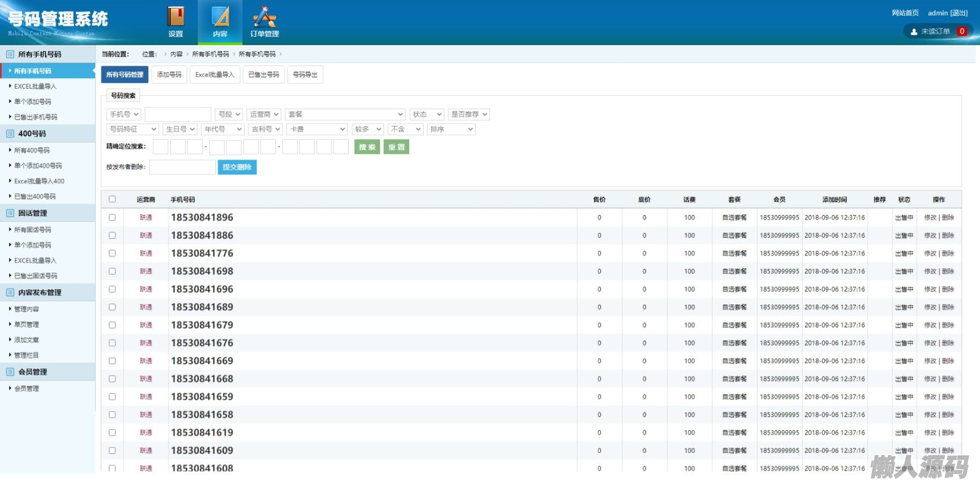Switch to the Excel批量导入 tab
Screen dimensions: 980x486
pos(215,75)
